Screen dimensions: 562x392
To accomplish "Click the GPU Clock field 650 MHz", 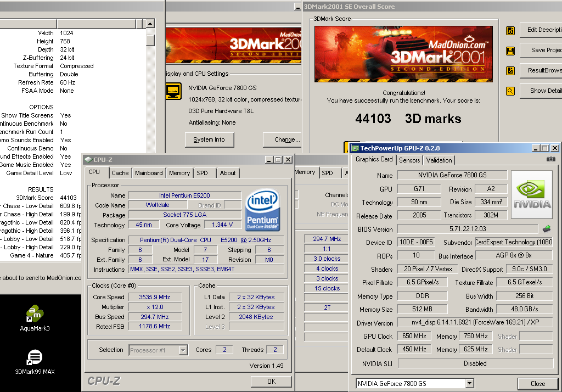I will point(414,336).
